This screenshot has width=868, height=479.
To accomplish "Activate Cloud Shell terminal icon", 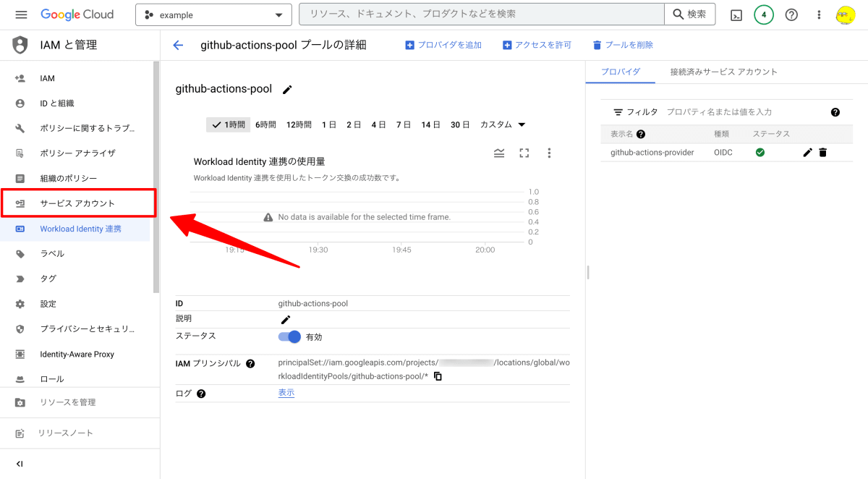I will tap(736, 14).
